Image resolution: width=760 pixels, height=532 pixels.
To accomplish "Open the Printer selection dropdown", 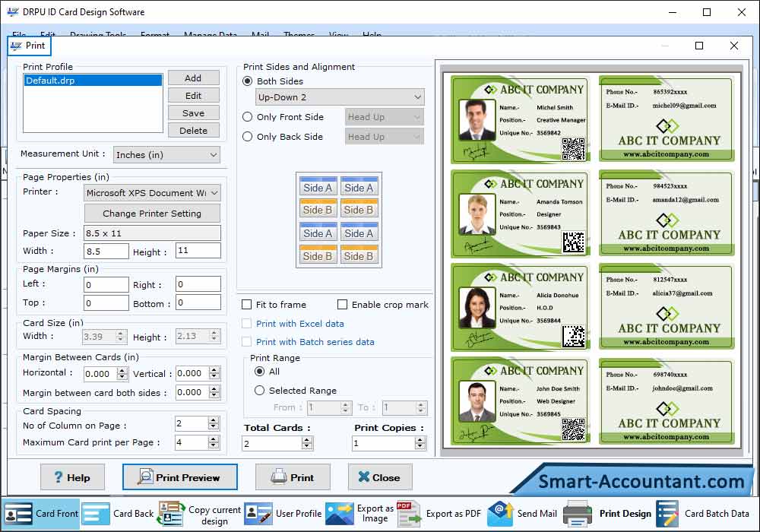I will [152, 193].
